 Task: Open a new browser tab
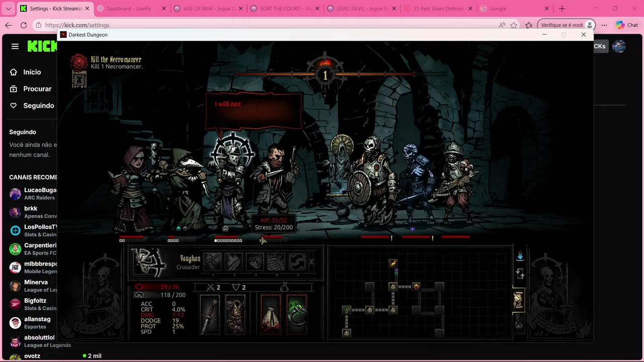(562, 9)
